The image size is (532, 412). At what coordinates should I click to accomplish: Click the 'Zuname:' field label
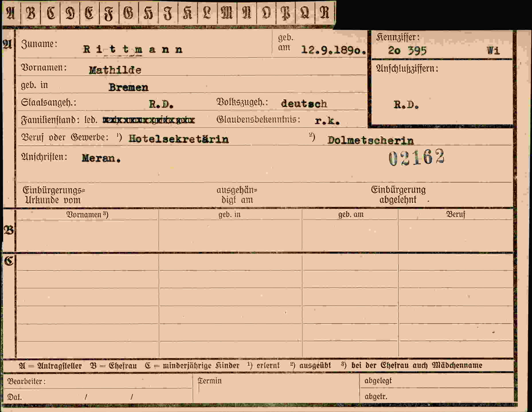click(39, 44)
